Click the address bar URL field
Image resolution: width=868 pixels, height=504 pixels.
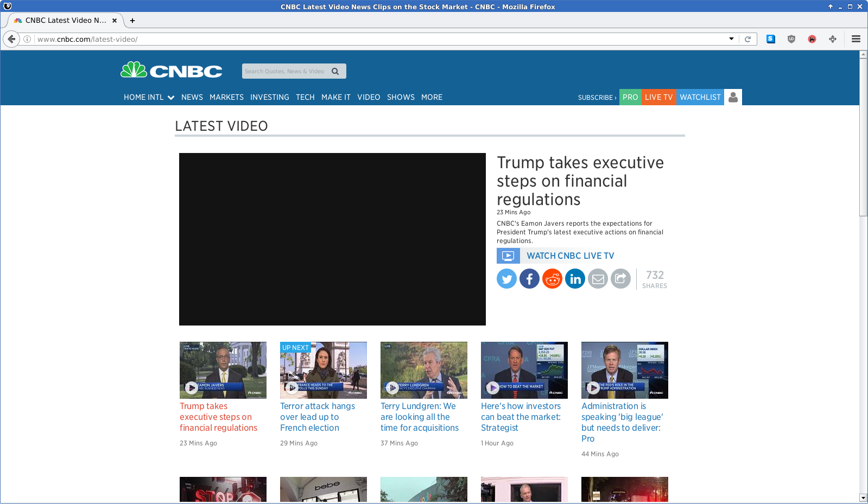click(x=380, y=39)
